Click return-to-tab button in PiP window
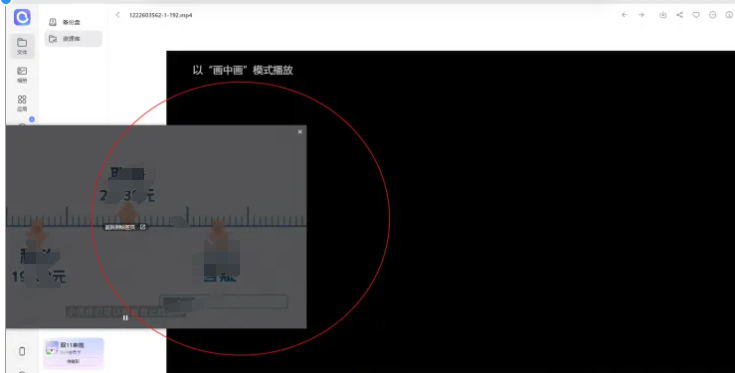 [x=125, y=227]
